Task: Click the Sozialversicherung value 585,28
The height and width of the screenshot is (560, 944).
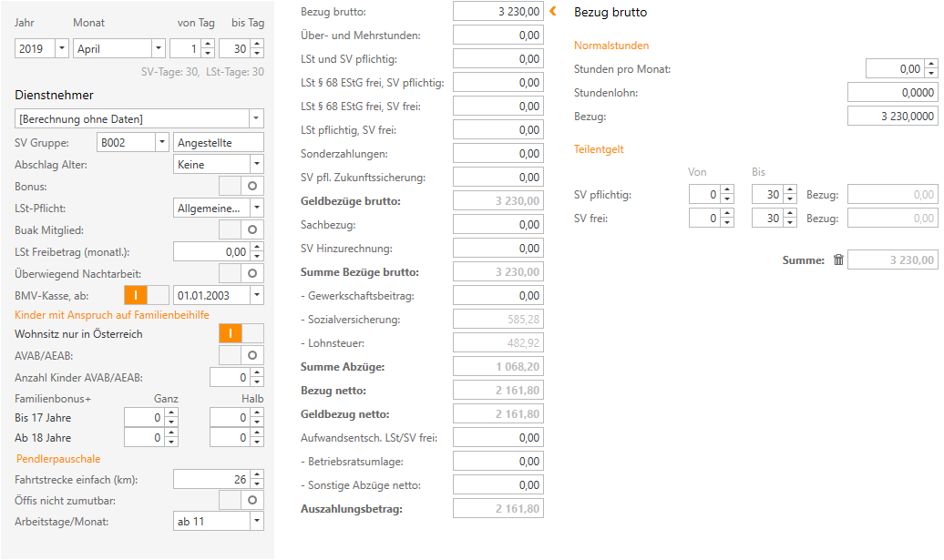Action: click(x=498, y=320)
